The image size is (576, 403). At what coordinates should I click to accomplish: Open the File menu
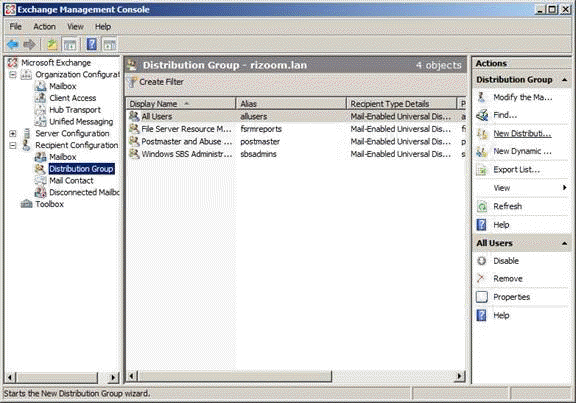[x=15, y=27]
